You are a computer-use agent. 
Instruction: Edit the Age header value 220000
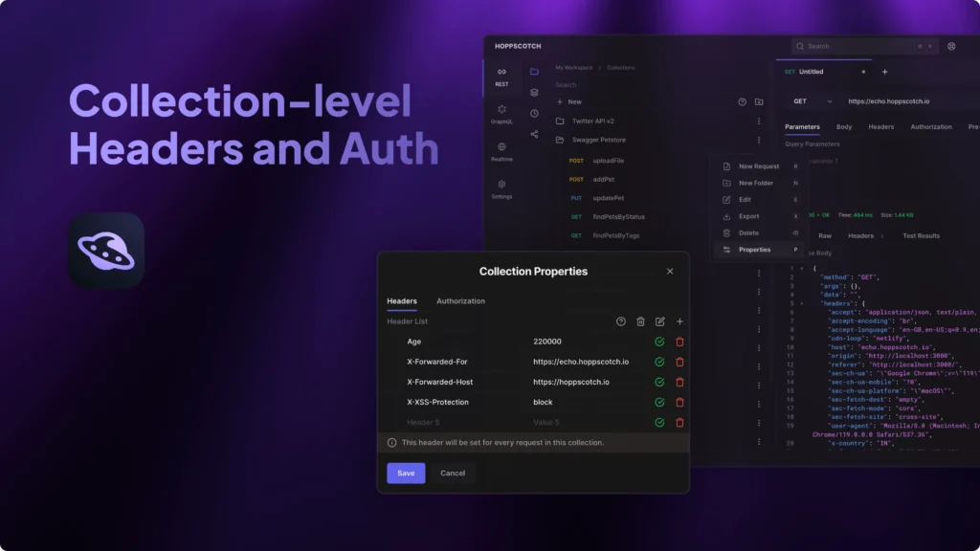pyautogui.click(x=546, y=342)
